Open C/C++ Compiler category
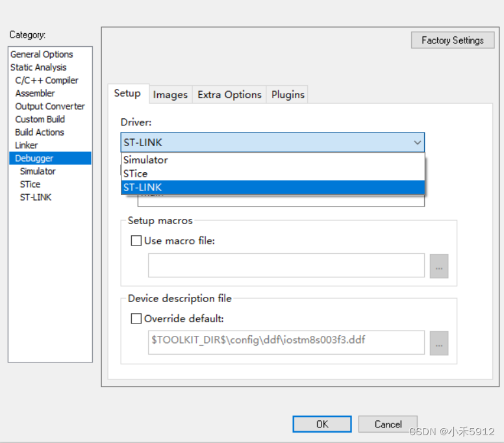 coord(47,81)
